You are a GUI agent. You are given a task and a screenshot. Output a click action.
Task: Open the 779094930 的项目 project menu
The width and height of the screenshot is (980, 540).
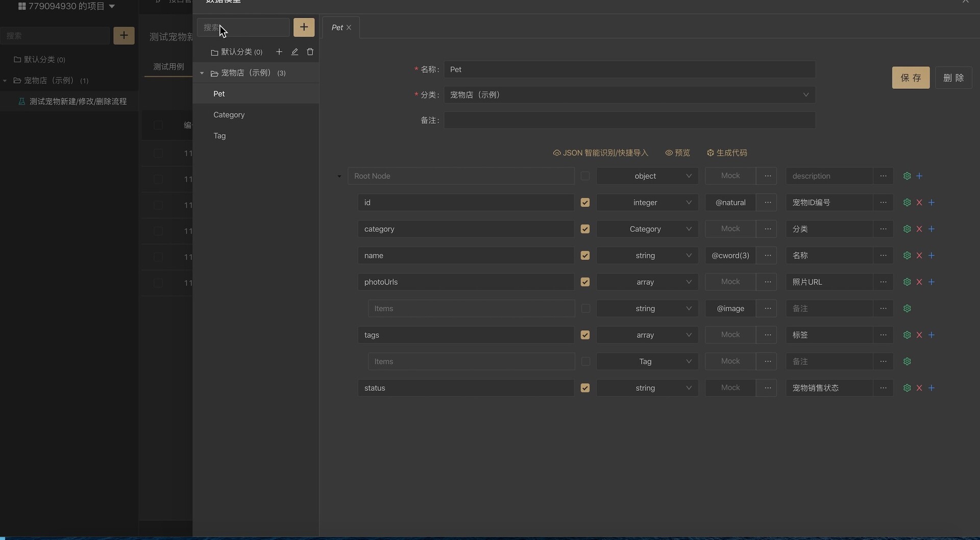[65, 7]
